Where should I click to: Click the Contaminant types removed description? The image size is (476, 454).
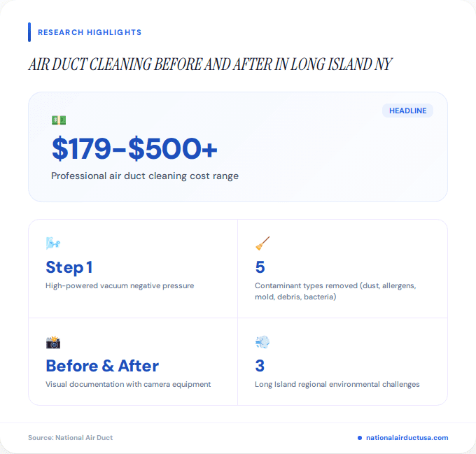pos(335,291)
